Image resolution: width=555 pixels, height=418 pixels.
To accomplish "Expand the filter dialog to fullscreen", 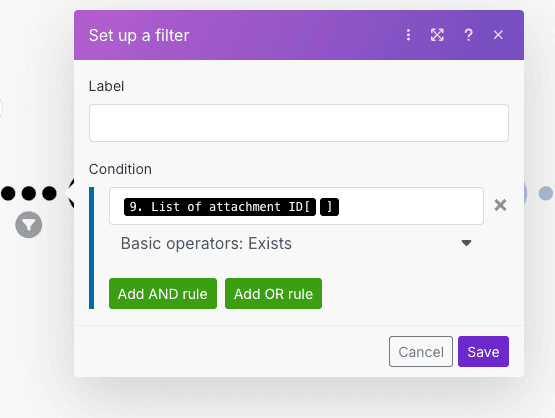I will 437,35.
